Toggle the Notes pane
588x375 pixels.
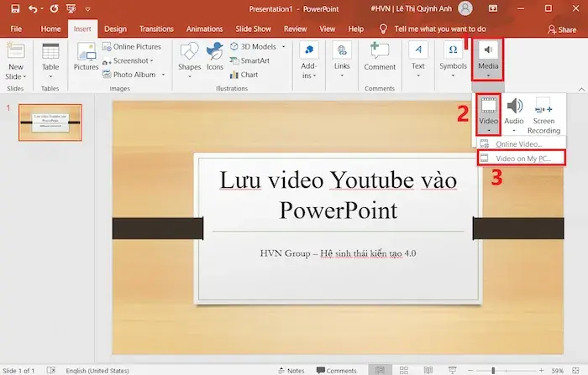291,371
